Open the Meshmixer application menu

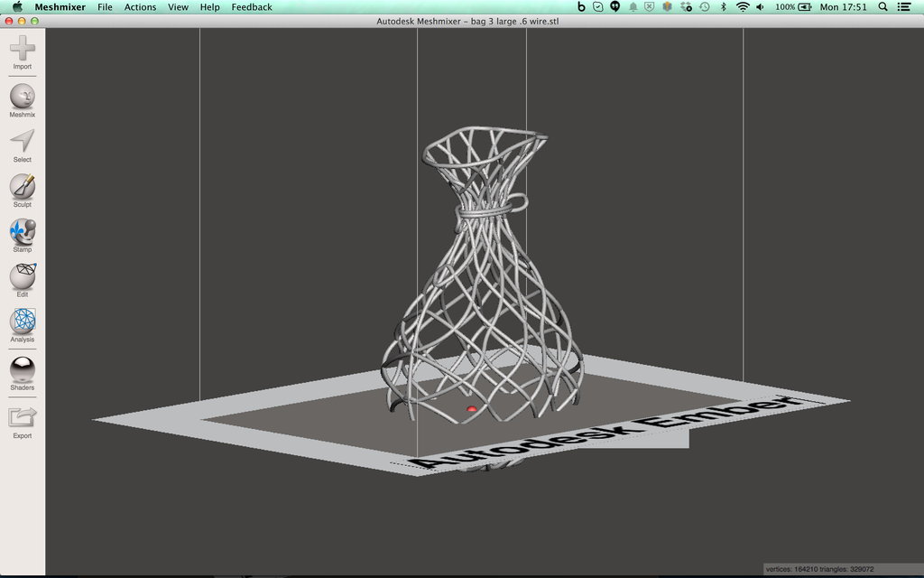click(x=60, y=7)
